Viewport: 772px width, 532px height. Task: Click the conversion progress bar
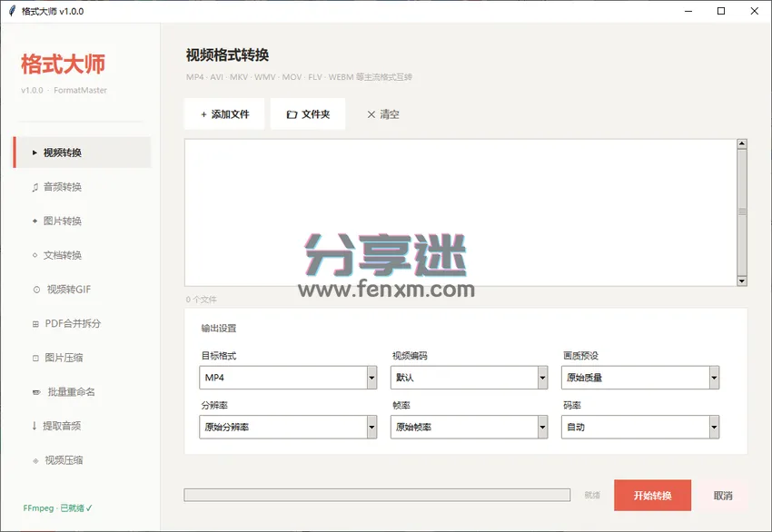click(377, 495)
